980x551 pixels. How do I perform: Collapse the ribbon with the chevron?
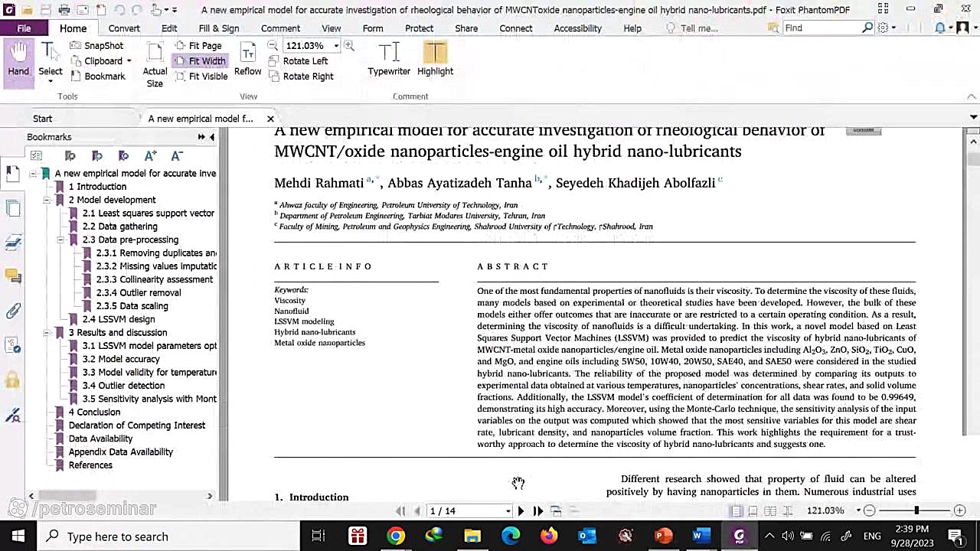pyautogui.click(x=972, y=96)
